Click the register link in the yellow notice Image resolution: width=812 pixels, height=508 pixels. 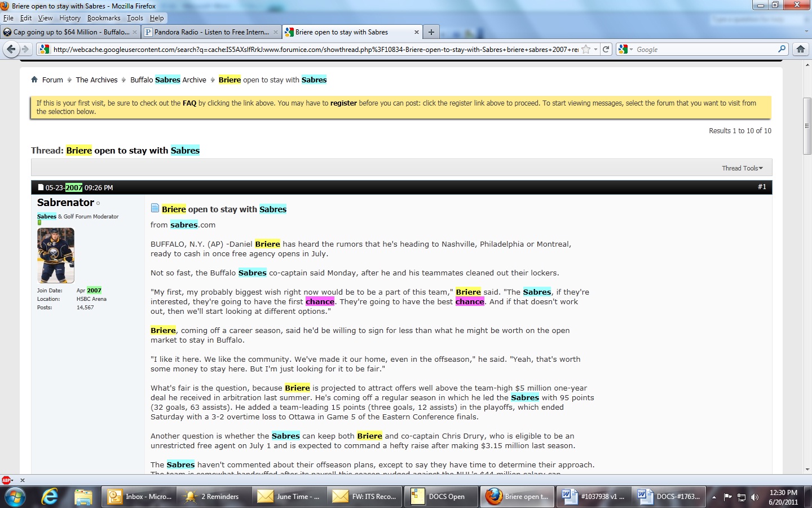point(343,103)
